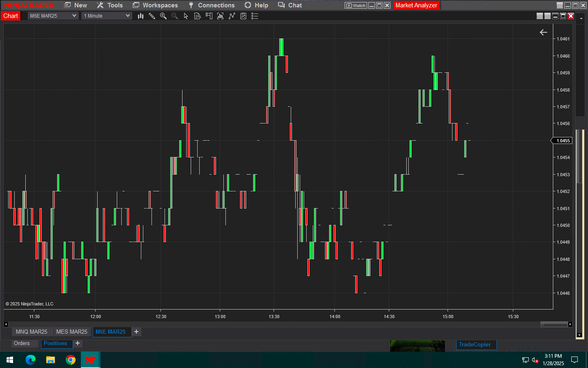The height and width of the screenshot is (368, 588).
Task: Open the Windows notification center
Action: point(575,360)
